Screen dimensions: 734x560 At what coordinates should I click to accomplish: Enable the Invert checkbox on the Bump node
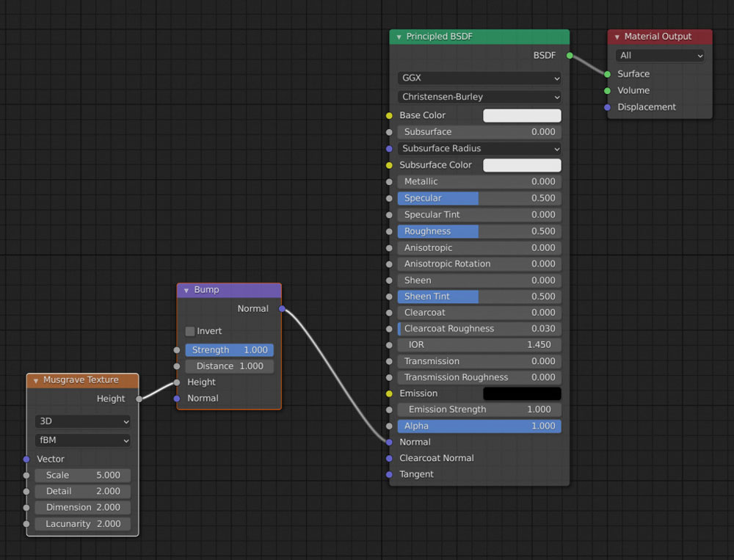coord(190,331)
